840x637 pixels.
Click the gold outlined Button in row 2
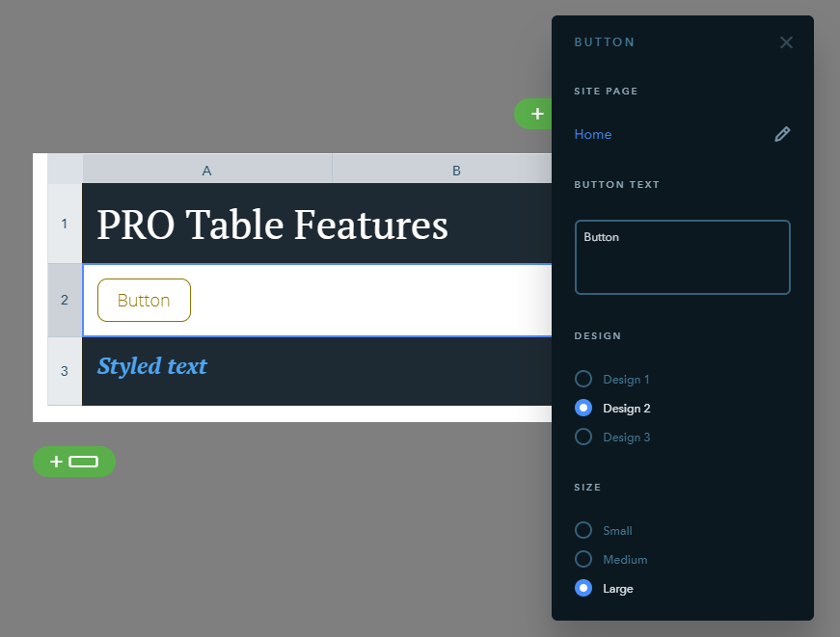(144, 301)
